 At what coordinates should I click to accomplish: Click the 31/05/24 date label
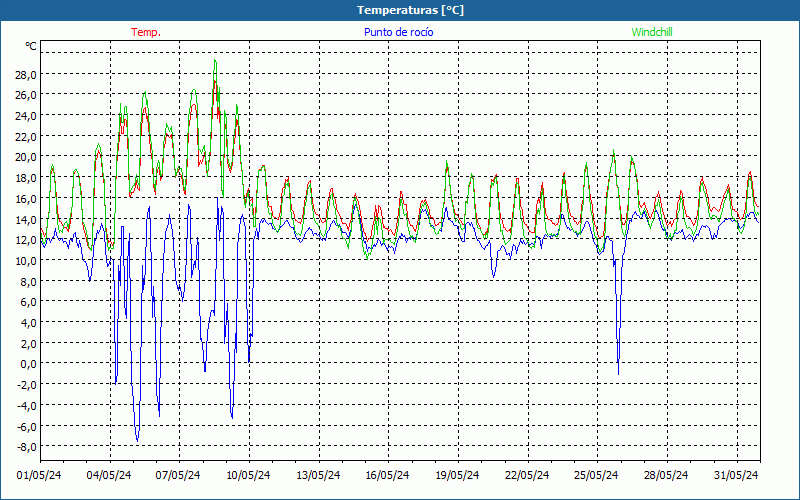[x=736, y=476]
